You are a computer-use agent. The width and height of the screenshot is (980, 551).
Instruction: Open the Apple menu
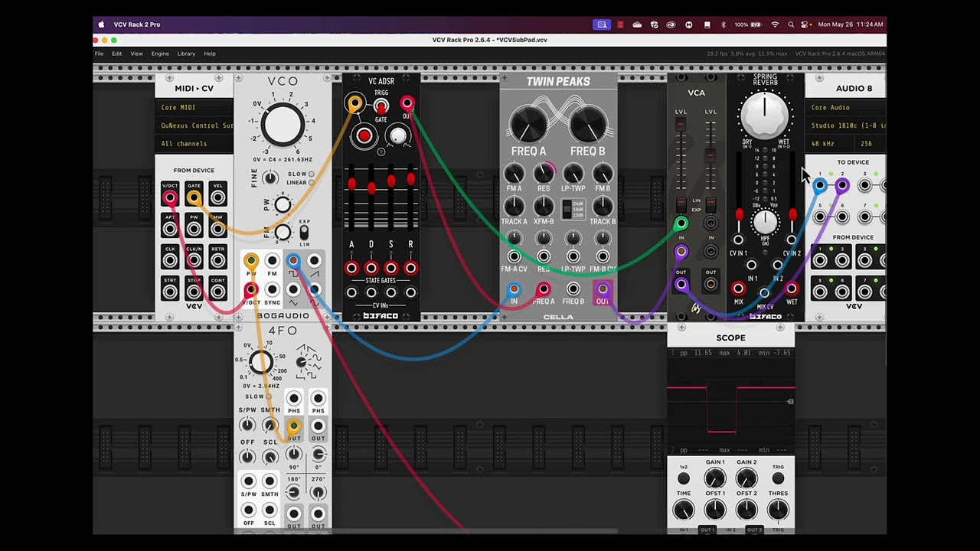tap(102, 24)
